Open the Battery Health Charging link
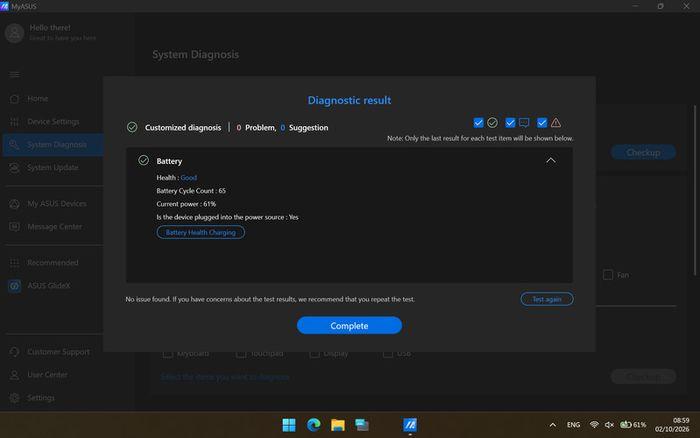700x438 pixels. 200,232
